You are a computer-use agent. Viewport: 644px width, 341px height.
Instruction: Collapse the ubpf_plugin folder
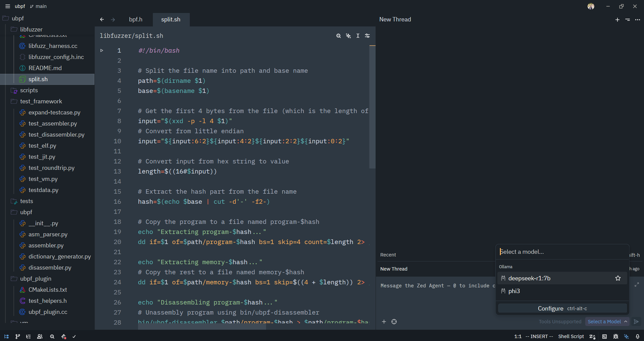click(36, 279)
